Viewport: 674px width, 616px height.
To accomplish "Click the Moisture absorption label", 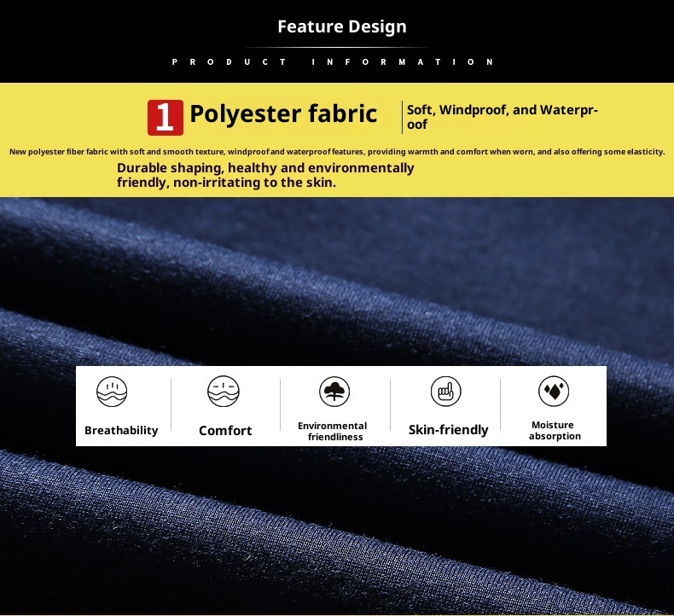I will pyautogui.click(x=555, y=430).
